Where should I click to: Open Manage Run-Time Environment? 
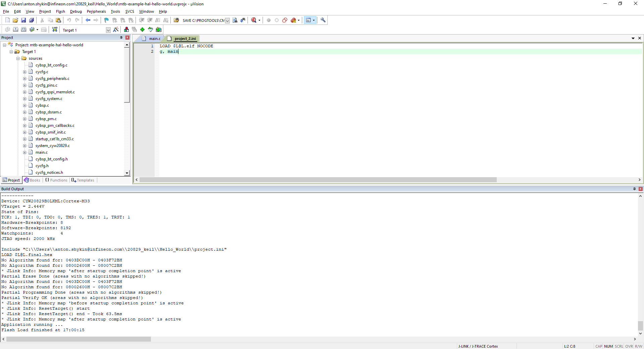tap(143, 30)
